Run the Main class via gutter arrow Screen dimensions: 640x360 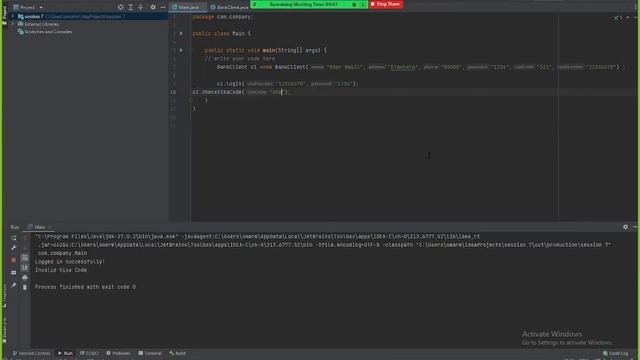coord(181,33)
